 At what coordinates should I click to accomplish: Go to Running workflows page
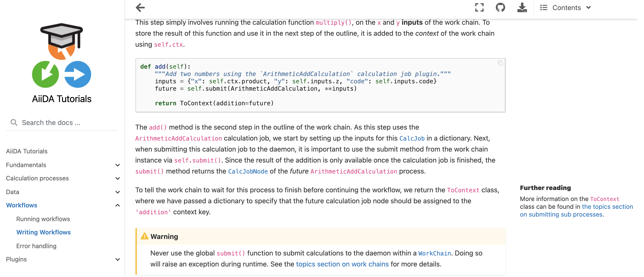tap(43, 219)
